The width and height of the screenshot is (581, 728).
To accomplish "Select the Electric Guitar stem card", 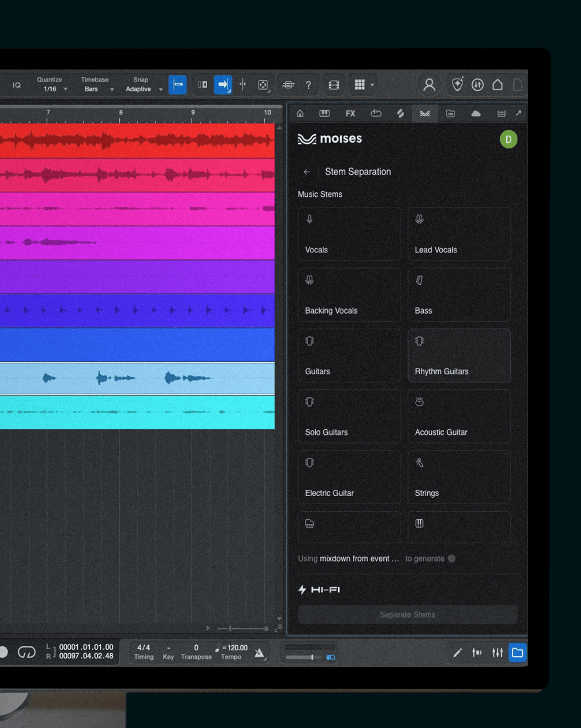I will (349, 477).
